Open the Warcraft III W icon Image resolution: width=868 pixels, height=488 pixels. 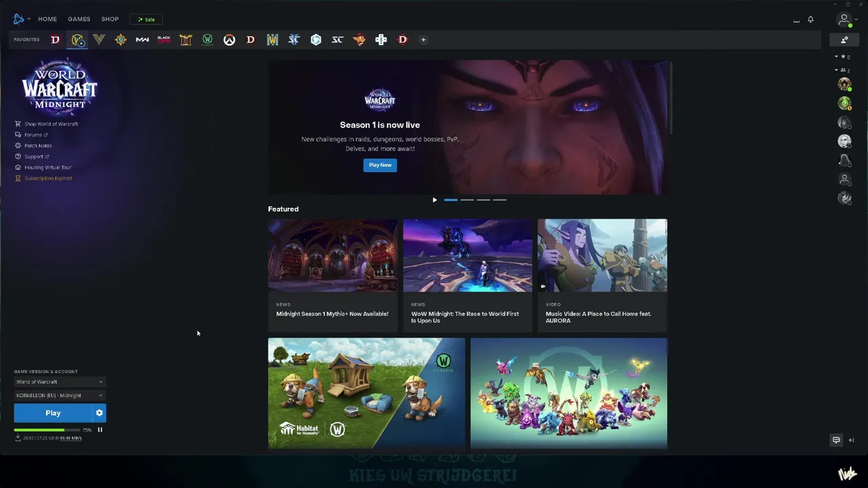point(273,40)
